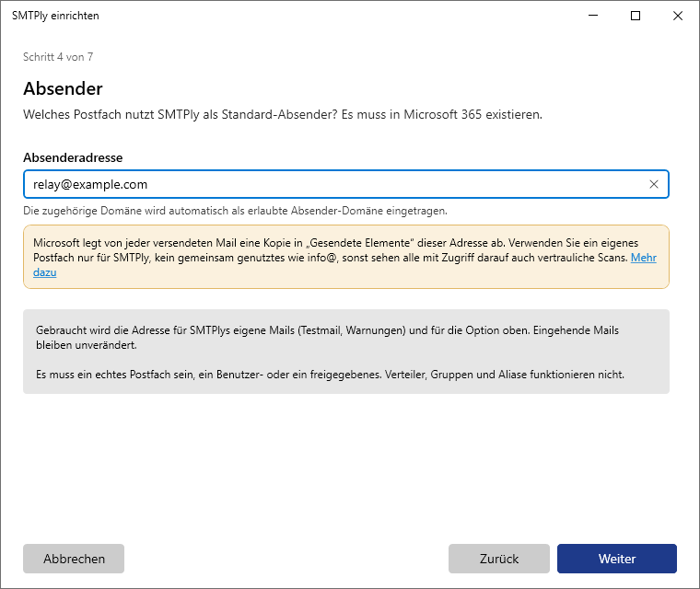Go back with the Zurück button
This screenshot has height=589, width=700.
[499, 559]
